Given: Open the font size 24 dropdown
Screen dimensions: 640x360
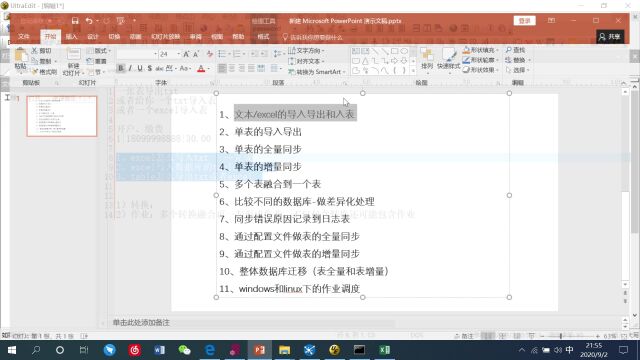Looking at the screenshot, I should click(x=178, y=54).
